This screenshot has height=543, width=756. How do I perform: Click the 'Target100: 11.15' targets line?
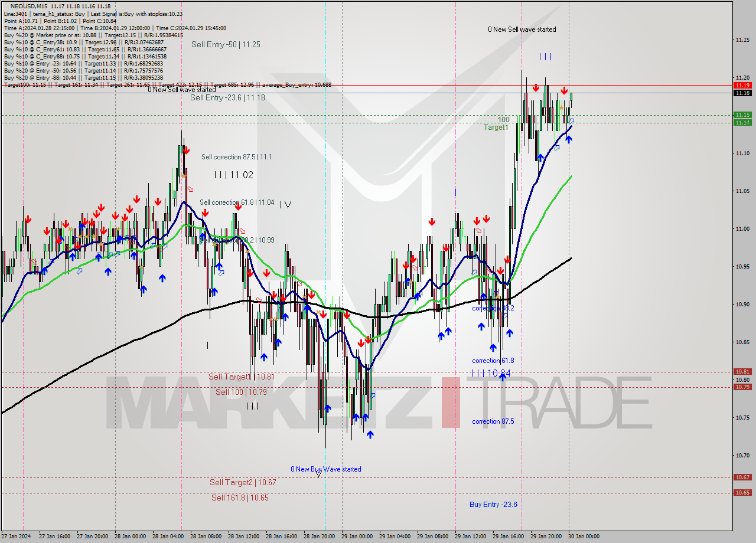click(167, 84)
